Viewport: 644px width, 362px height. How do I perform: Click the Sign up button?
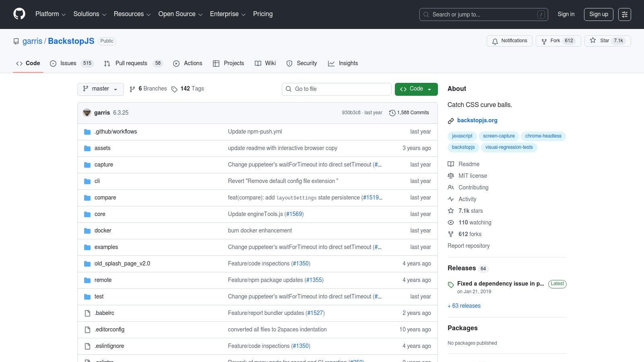(599, 14)
